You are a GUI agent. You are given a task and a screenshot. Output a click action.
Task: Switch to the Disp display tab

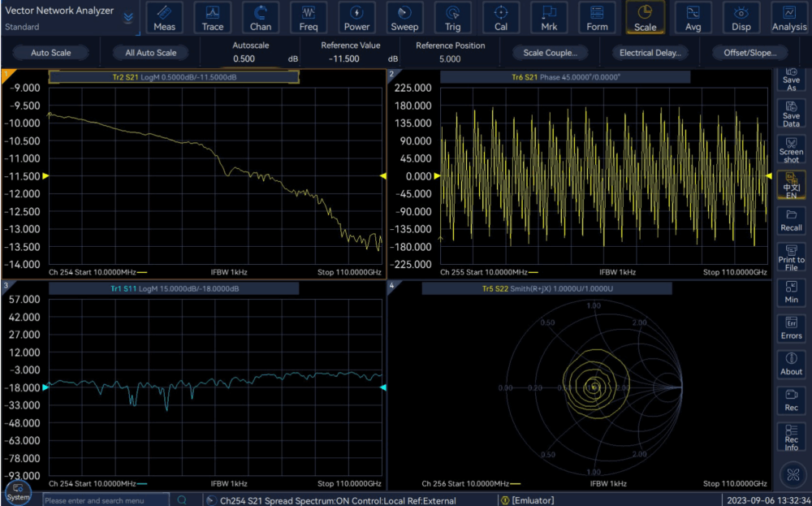click(x=741, y=18)
